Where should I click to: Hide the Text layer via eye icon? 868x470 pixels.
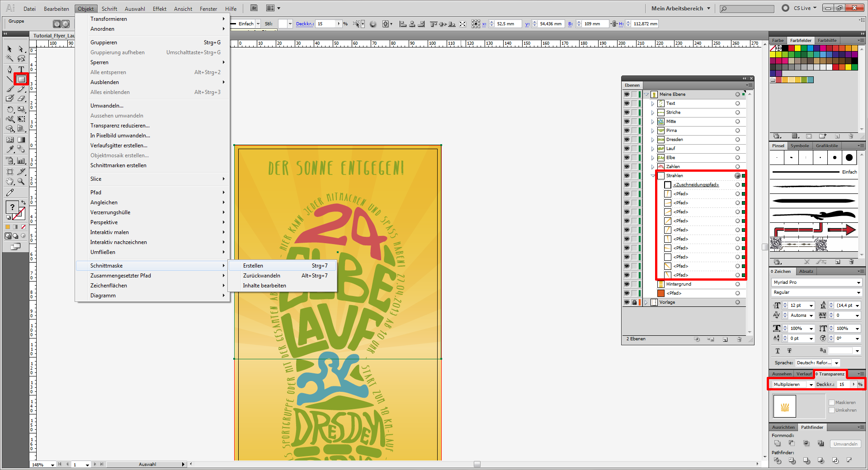click(x=627, y=103)
